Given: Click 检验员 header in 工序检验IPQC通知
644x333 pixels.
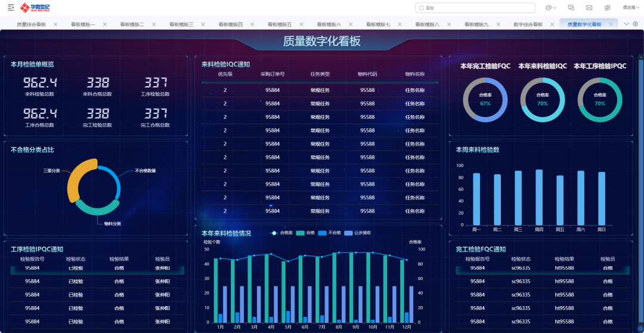Looking at the screenshot, I should click(163, 259).
